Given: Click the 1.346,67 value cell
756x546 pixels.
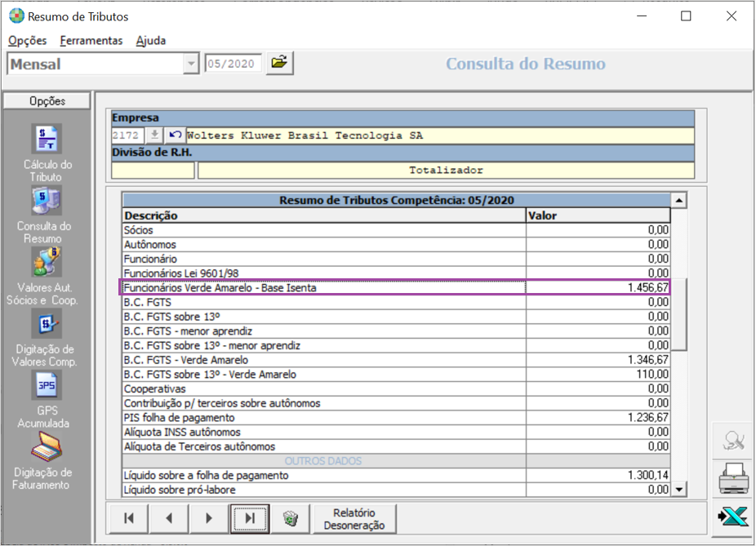Looking at the screenshot, I should coord(598,360).
